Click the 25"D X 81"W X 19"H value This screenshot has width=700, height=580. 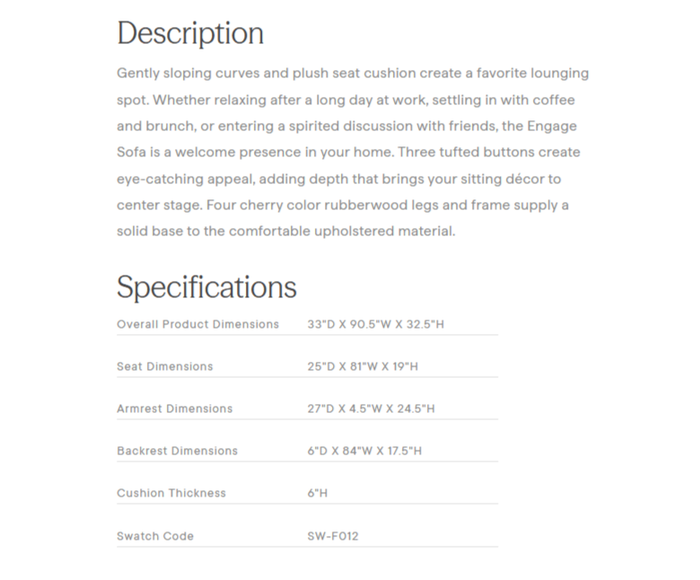click(362, 366)
